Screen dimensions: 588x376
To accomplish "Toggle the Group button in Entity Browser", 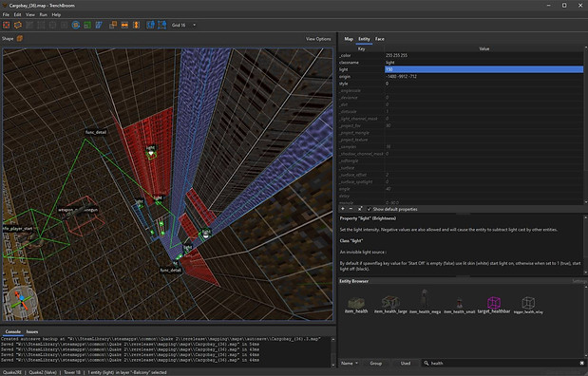I will point(375,363).
